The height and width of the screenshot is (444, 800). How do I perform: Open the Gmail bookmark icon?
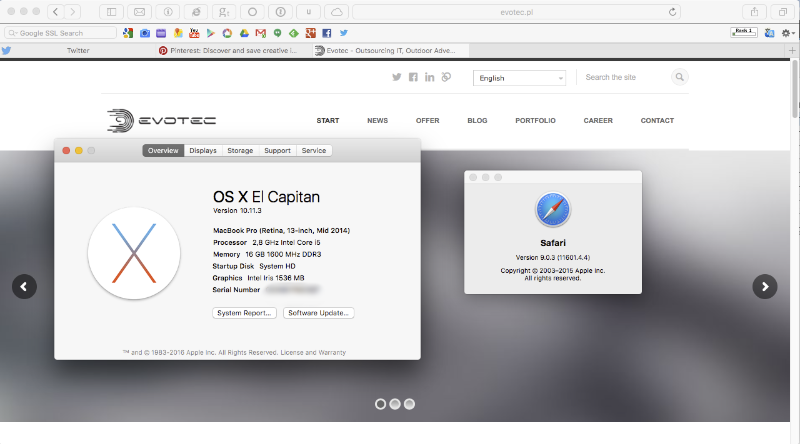pyautogui.click(x=261, y=33)
